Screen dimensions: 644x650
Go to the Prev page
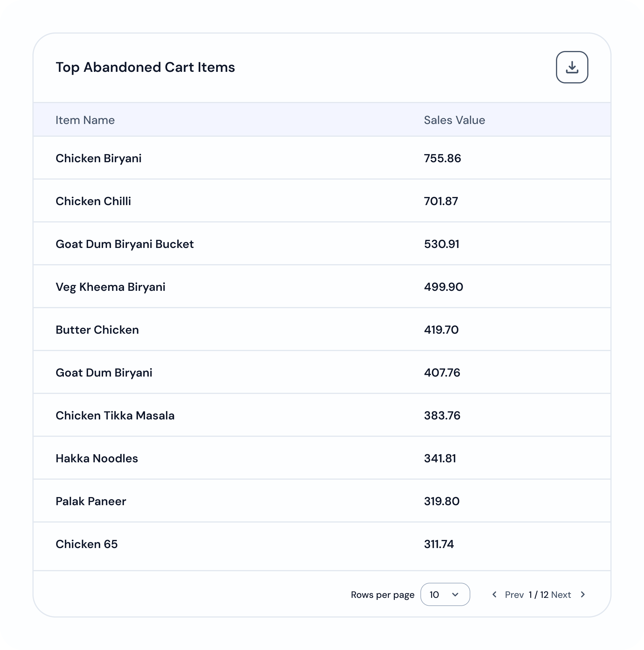coord(514,594)
